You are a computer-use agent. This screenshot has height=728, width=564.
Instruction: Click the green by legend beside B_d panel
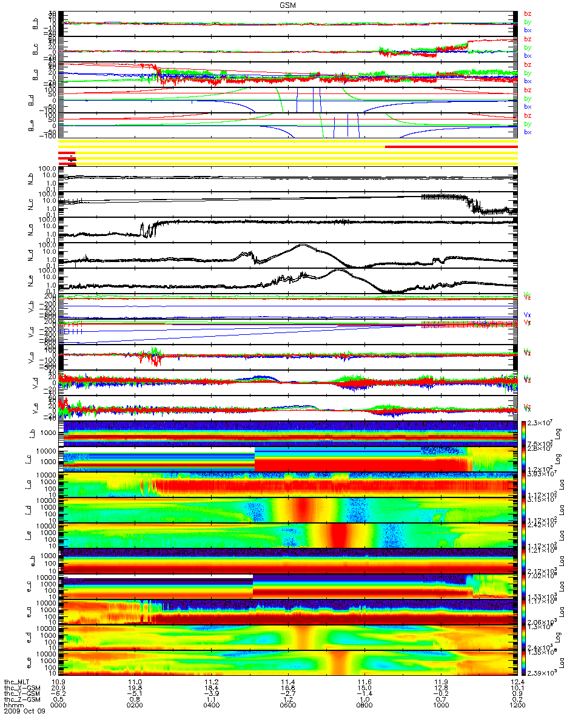pyautogui.click(x=528, y=98)
